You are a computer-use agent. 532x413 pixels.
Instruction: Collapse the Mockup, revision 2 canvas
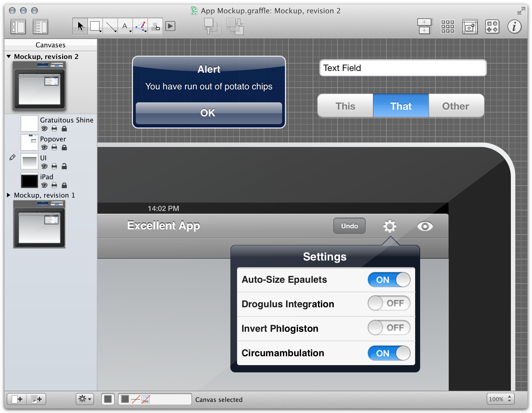pos(9,56)
